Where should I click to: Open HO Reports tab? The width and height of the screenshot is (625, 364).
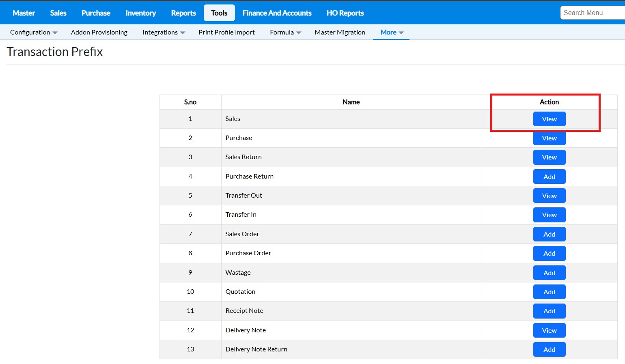[345, 13]
